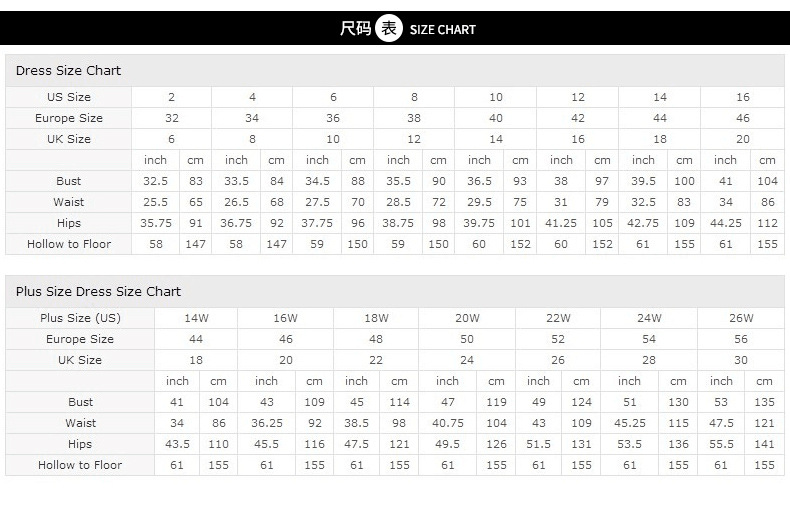Click the 36.25 waist inch value

266,423
